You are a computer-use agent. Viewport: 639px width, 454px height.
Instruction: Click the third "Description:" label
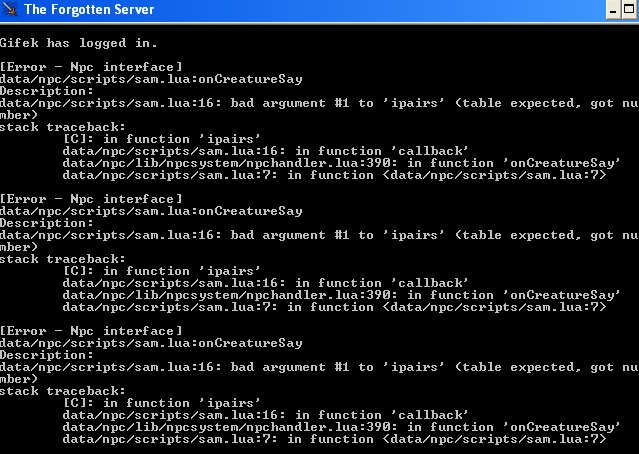46,355
